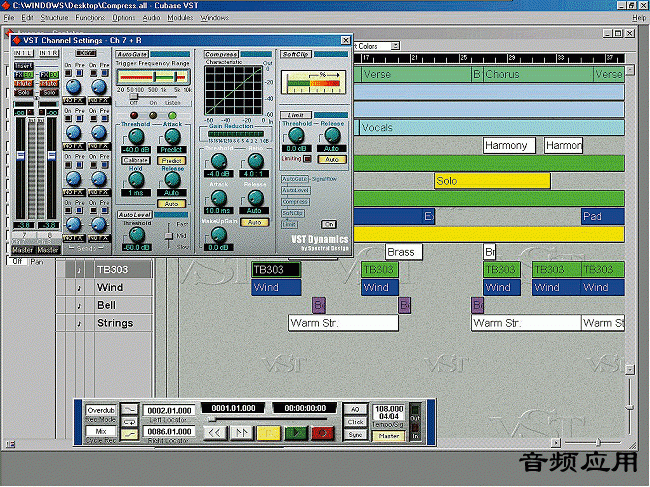650x487 pixels.
Task: Activate the AutoGate module button
Action: point(132,54)
